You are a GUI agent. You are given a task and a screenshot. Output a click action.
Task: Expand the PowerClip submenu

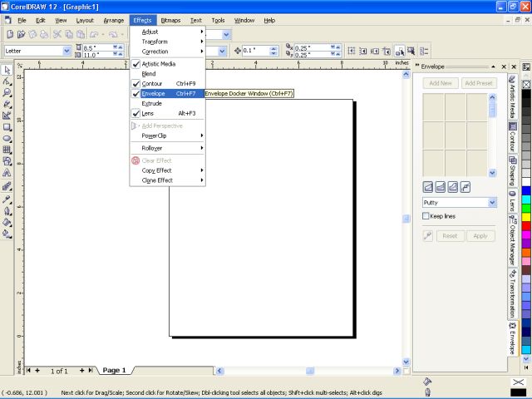pos(168,135)
